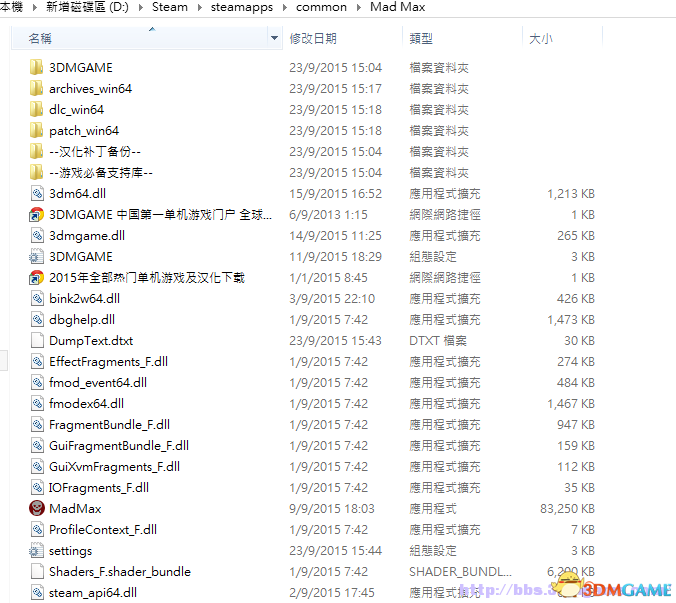Click size value 1,213 KB
The image size is (676, 603).
point(571,194)
